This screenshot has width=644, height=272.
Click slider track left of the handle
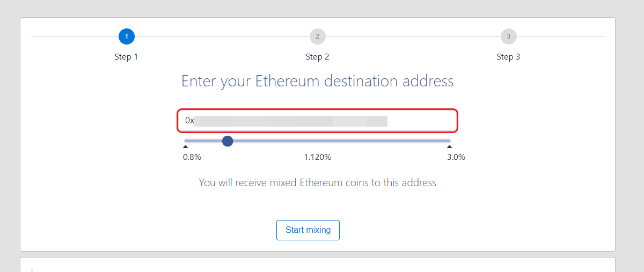(x=204, y=141)
